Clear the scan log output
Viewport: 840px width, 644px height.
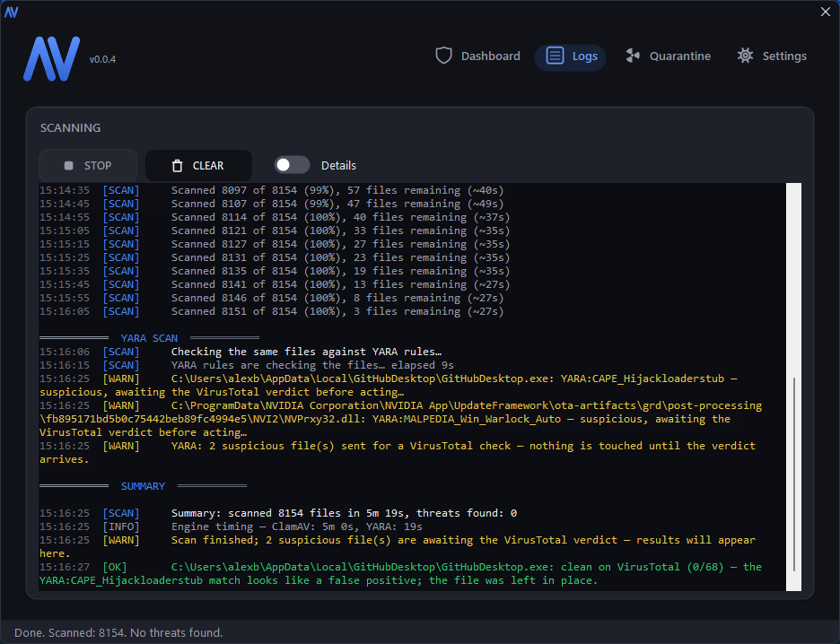point(198,165)
